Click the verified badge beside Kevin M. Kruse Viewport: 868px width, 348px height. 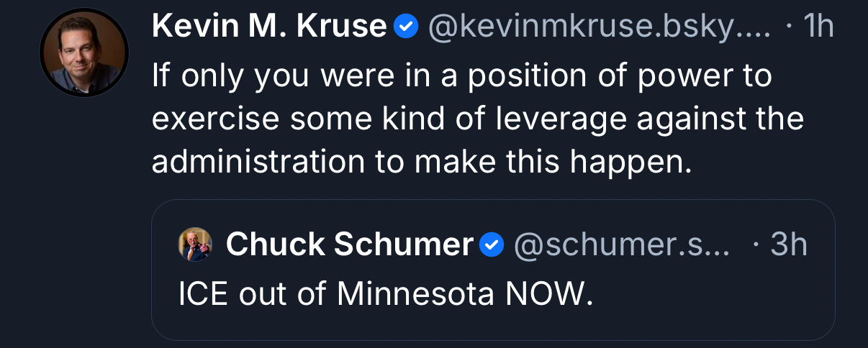click(x=407, y=27)
